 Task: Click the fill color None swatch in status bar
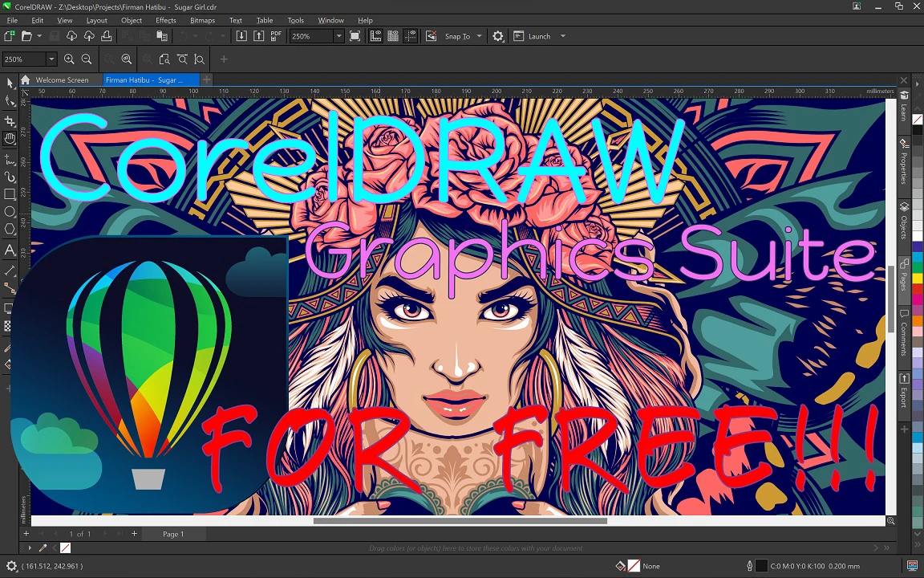coord(634,566)
